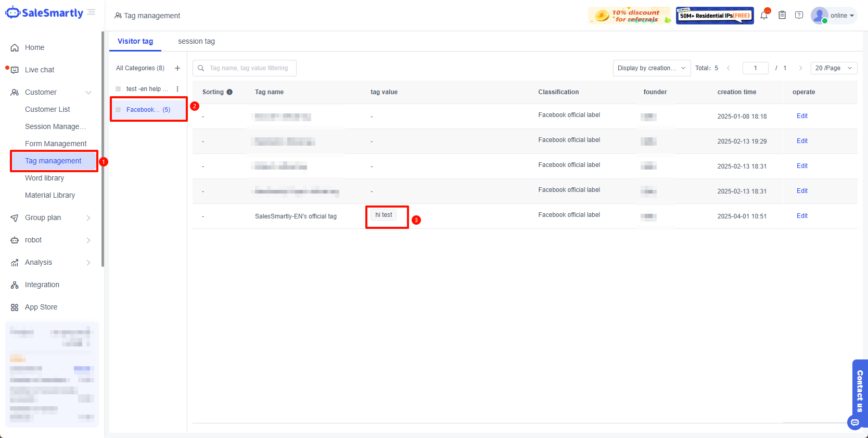Switch to the session tag tab
Image resolution: width=868 pixels, height=438 pixels.
[x=196, y=42]
